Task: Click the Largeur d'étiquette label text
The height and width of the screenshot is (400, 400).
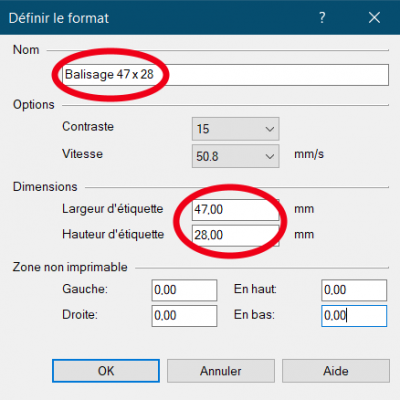Action: [113, 209]
